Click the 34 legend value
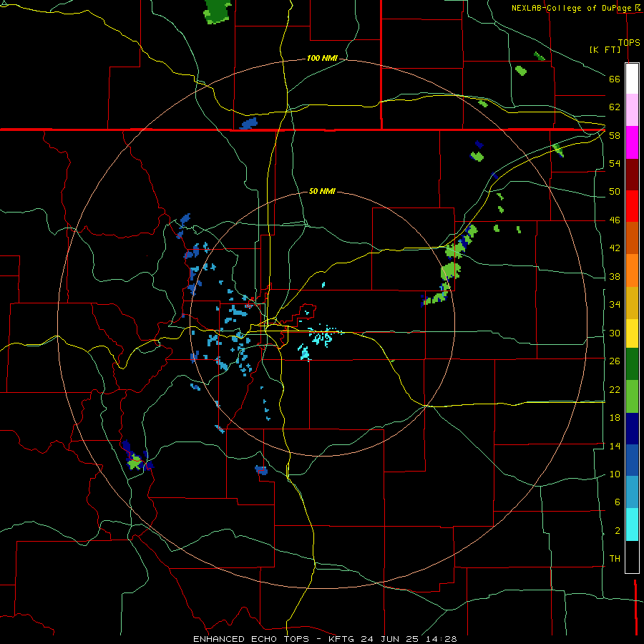Image resolution: width=644 pixels, height=644 pixels. click(615, 305)
